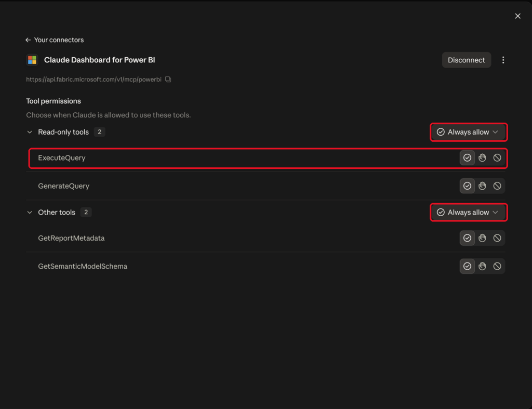The width and height of the screenshot is (532, 409).
Task: Click the GetSemanticModelSchema tool name
Action: pos(83,267)
